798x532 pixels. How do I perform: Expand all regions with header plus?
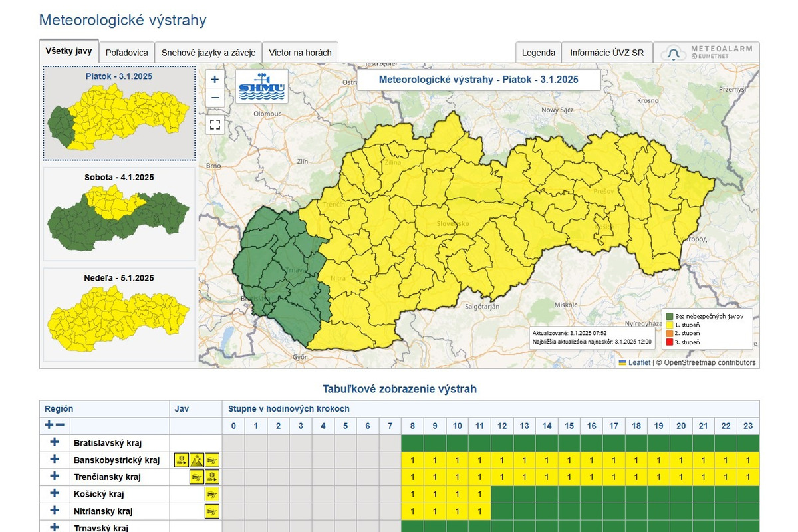pos(49,425)
